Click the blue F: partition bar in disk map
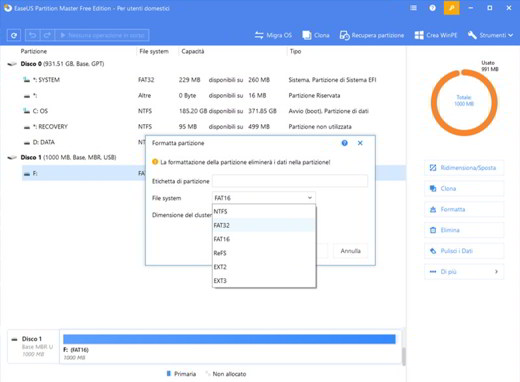This screenshot has width=520, height=382. tap(229, 339)
